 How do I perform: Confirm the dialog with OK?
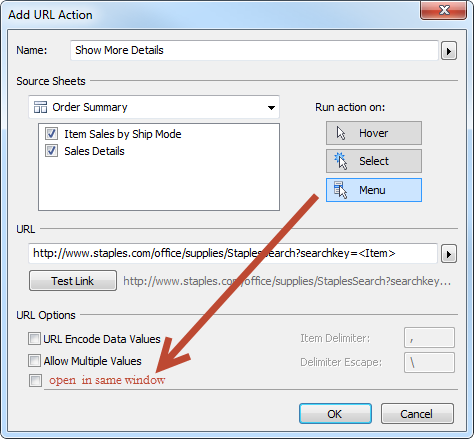pos(335,414)
